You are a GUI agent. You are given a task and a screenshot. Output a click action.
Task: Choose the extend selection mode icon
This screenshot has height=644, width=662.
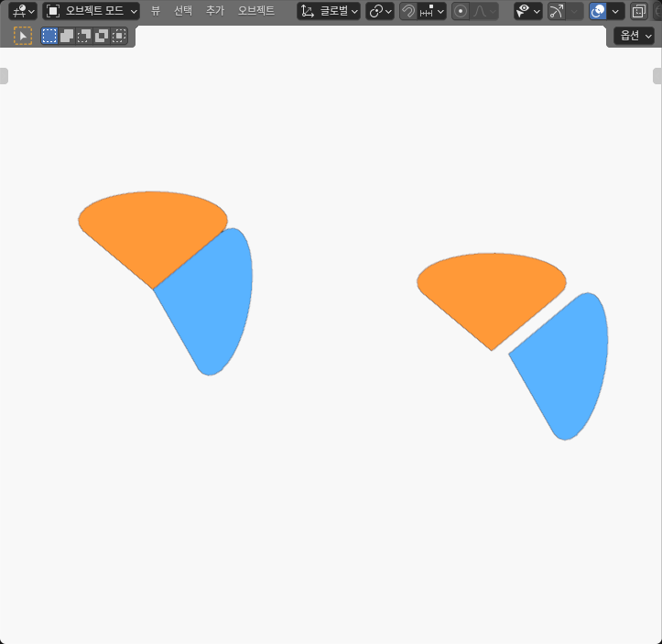click(67, 36)
